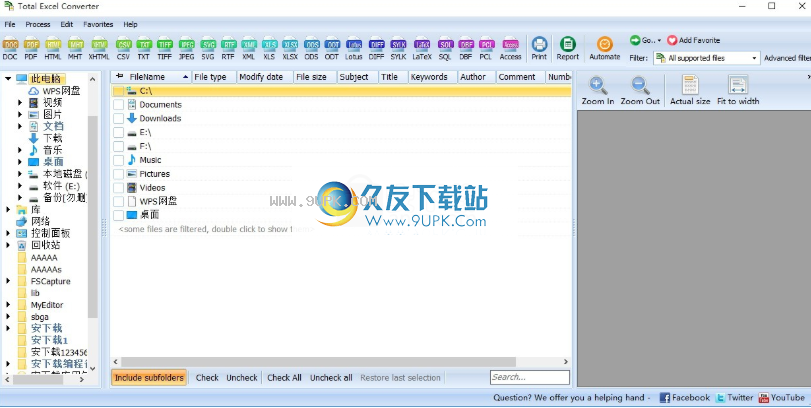The image size is (811, 408).
Task: Collapse the 此电脑 tree node
Action: point(8,79)
